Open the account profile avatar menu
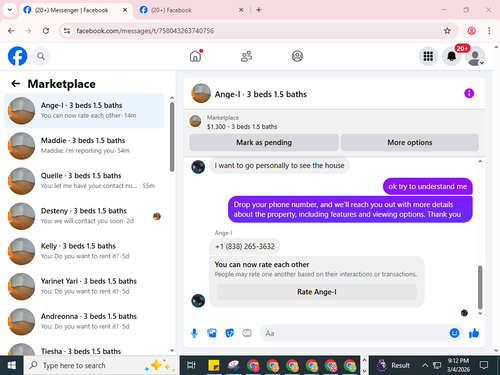Viewport: 500px width, 375px height. [x=475, y=56]
